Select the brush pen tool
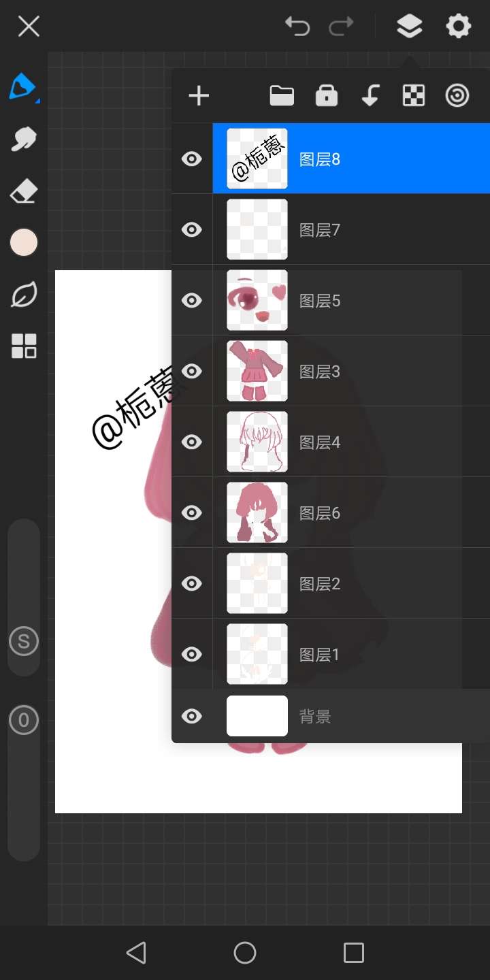 point(23,86)
